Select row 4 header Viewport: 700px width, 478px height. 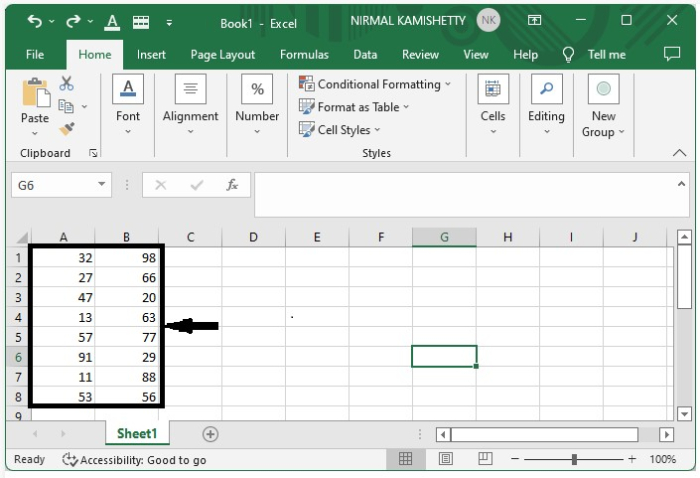18,317
